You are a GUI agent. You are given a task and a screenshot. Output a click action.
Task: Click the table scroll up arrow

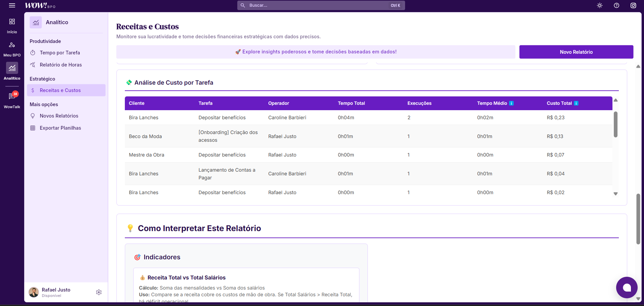tap(615, 100)
